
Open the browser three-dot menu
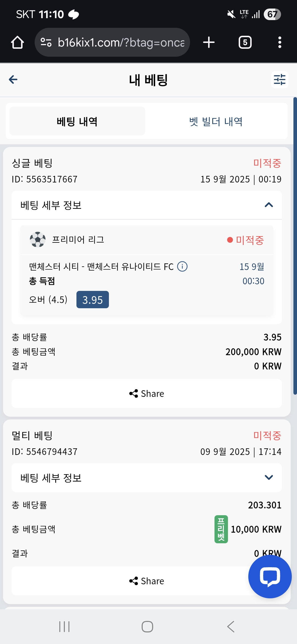point(280,42)
